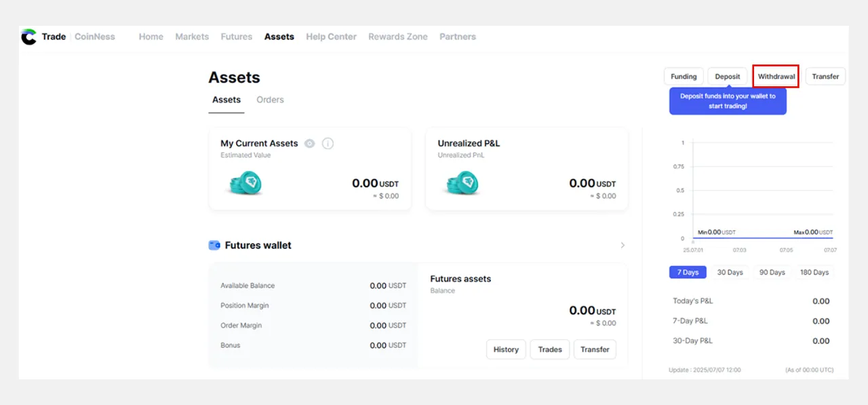Image resolution: width=868 pixels, height=405 pixels.
Task: Go to Futures in top navigation
Action: [236, 37]
